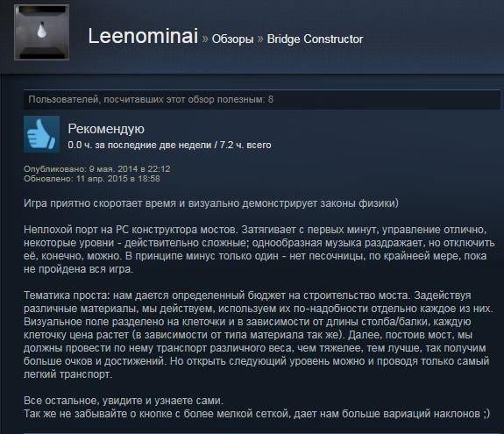Image resolution: width=504 pixels, height=434 pixels.
Task: Click the Опубликовано 9 мая 2014 date
Action: coord(97,168)
